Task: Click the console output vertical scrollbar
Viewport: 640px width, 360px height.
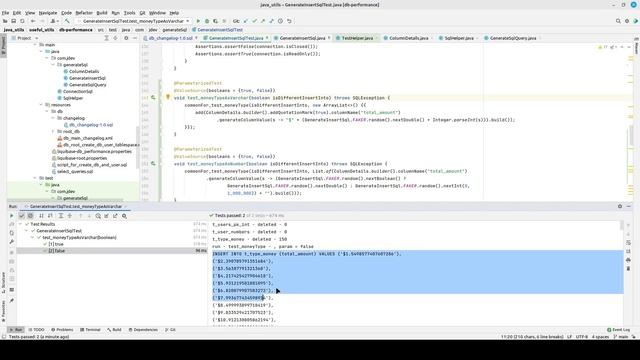Action: tap(621, 226)
